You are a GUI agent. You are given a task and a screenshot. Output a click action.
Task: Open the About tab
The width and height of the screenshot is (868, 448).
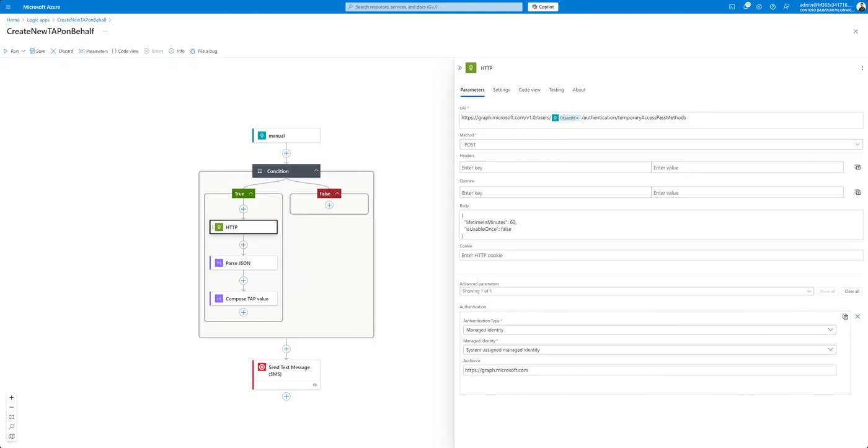[579, 90]
